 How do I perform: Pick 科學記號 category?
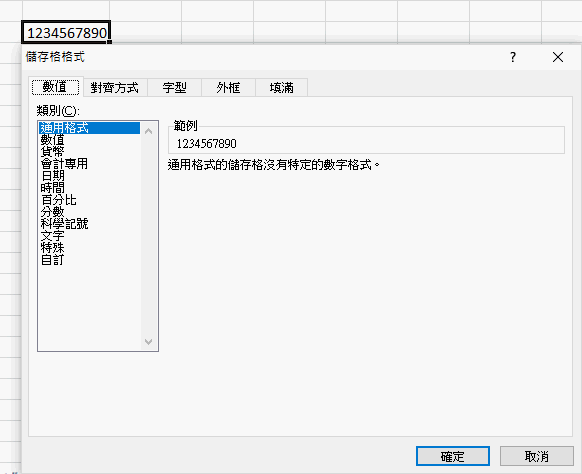coord(64,224)
